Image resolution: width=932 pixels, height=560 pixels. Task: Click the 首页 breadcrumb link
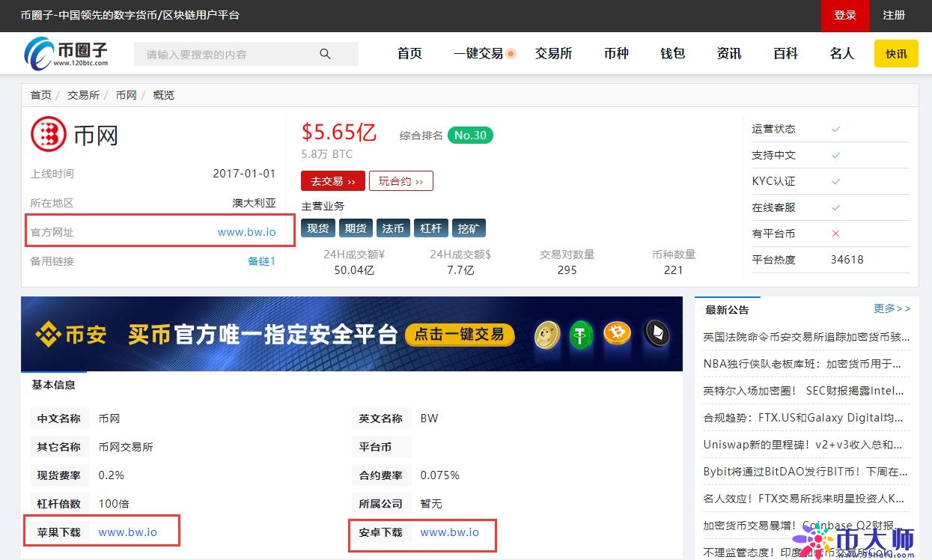pyautogui.click(x=41, y=95)
